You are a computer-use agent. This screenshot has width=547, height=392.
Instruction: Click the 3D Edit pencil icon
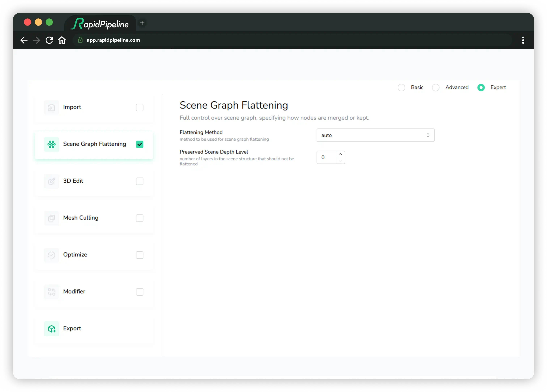click(51, 181)
